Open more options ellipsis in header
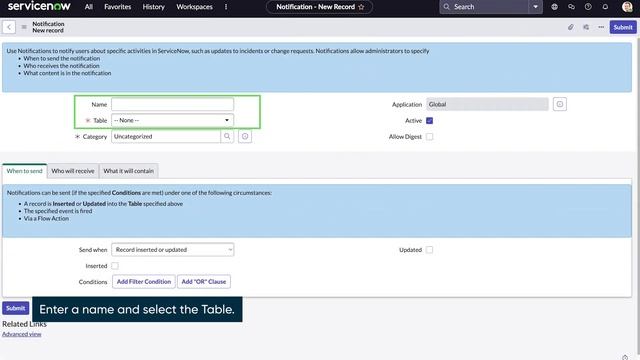 [x=601, y=27]
